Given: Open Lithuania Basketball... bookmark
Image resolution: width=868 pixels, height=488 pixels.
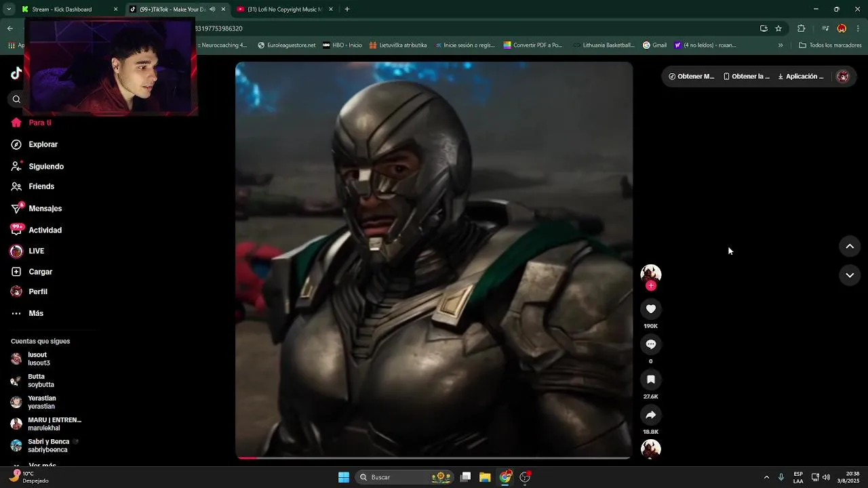Looking at the screenshot, I should pyautogui.click(x=604, y=45).
